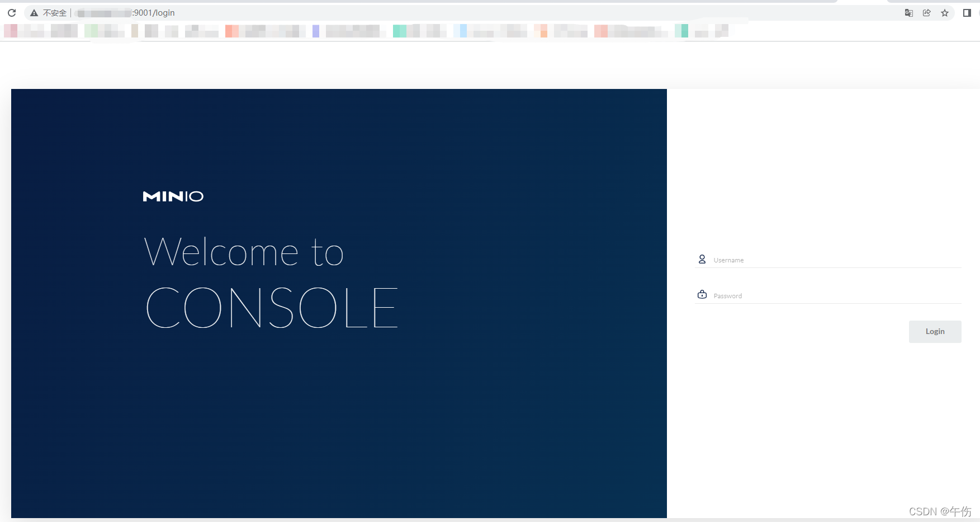Click the Welcome to heading text
The height and width of the screenshot is (522, 980).
[x=244, y=251]
